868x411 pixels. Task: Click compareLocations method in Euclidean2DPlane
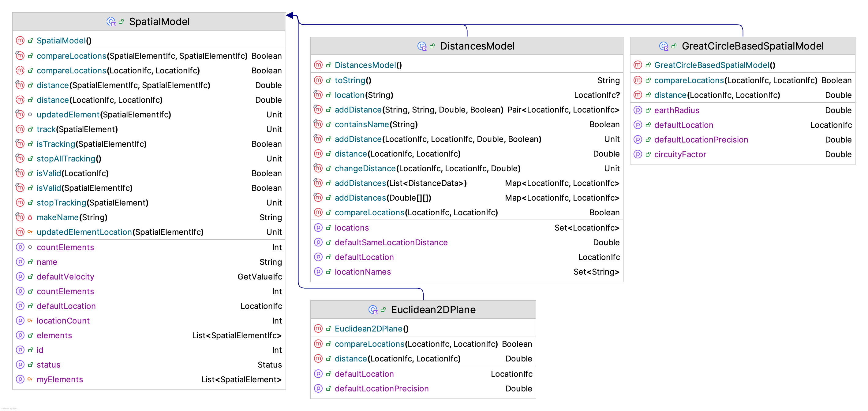[x=423, y=344]
